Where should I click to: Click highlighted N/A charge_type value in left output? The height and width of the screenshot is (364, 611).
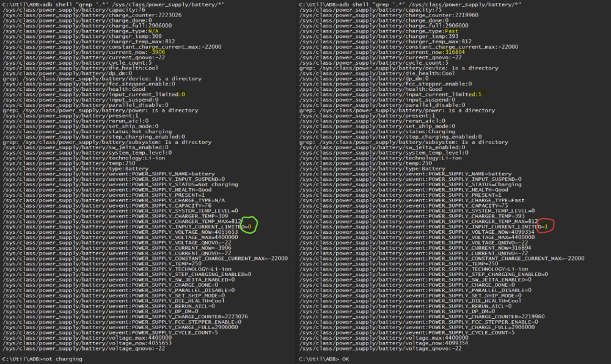[154, 31]
